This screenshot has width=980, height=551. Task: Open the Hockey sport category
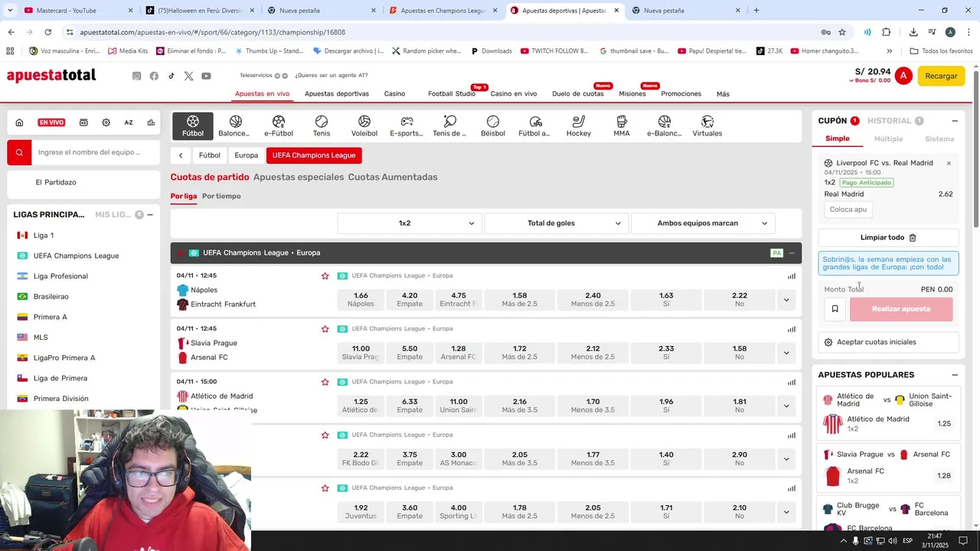579,126
